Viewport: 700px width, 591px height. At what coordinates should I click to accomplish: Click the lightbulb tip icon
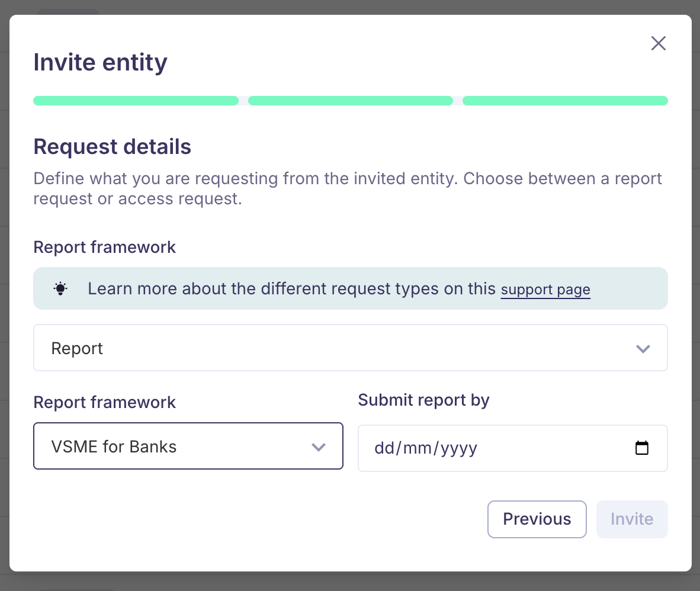pos(60,288)
